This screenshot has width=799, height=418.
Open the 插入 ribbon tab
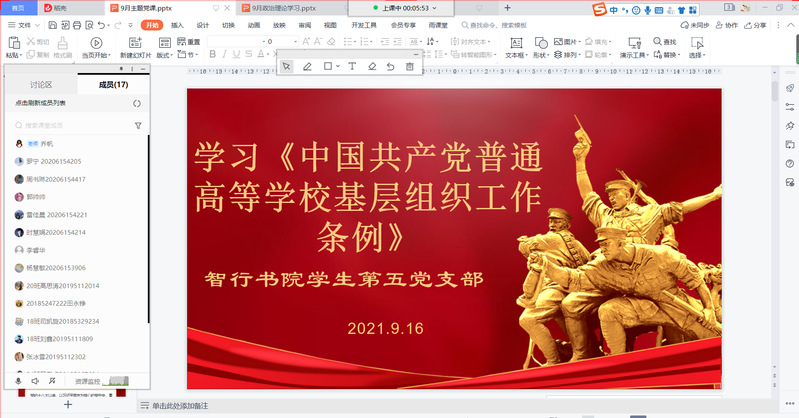(x=177, y=24)
